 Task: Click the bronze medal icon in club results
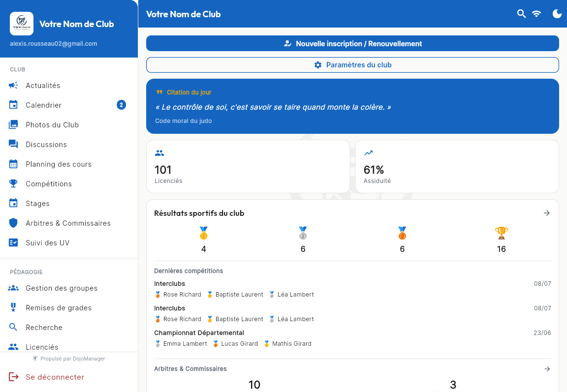402,233
